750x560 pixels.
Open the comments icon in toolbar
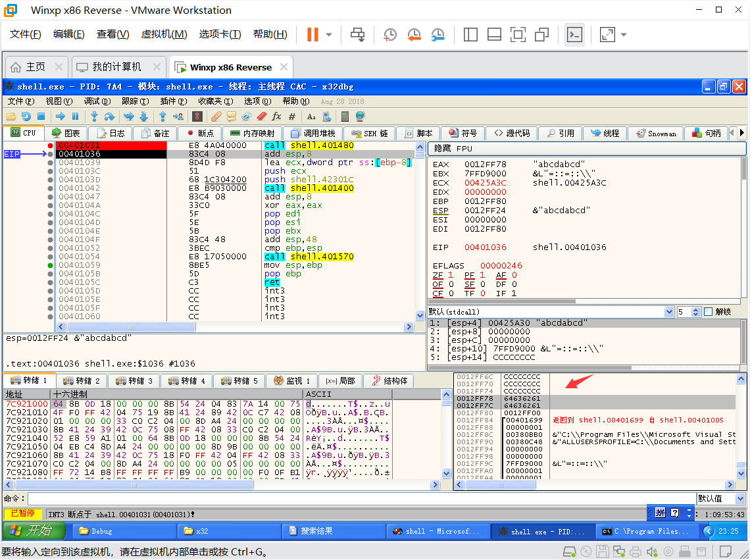coord(232,116)
